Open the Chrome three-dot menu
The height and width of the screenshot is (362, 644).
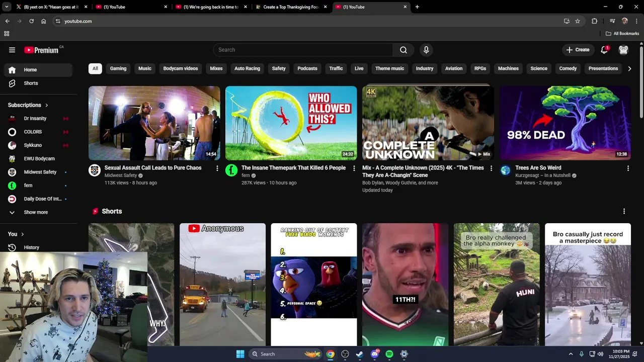637,21
